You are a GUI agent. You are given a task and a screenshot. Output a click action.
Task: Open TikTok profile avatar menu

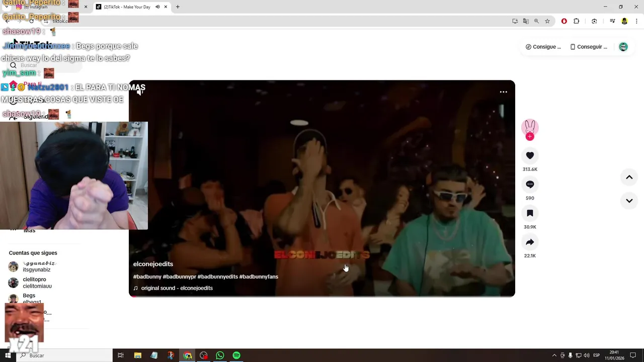tap(623, 47)
